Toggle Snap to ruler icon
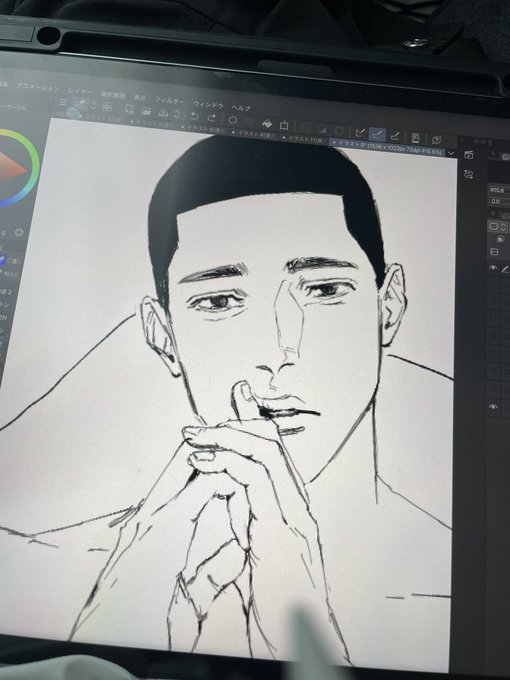 tap(360, 133)
